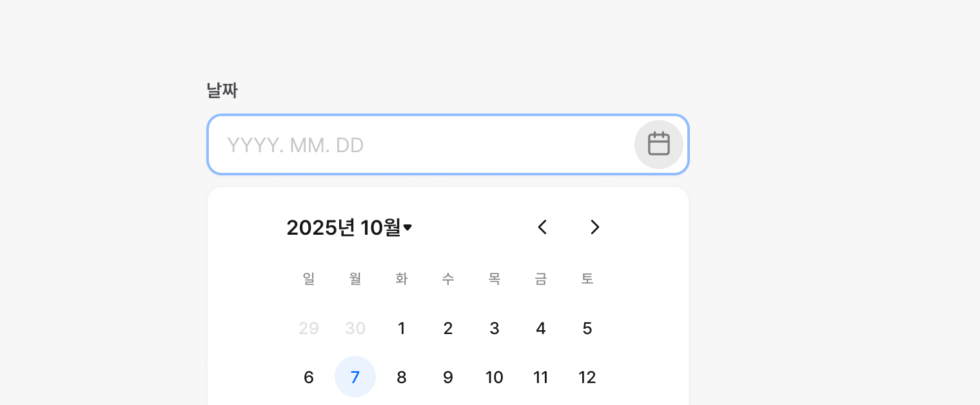Open the 2025년 10월 month-year dropdown

tap(349, 228)
